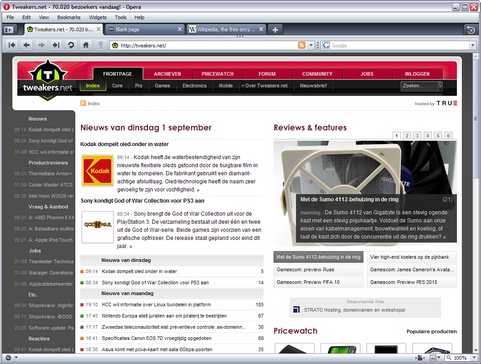
Task: Select the PRICEWATCH site tab
Action: tap(217, 74)
